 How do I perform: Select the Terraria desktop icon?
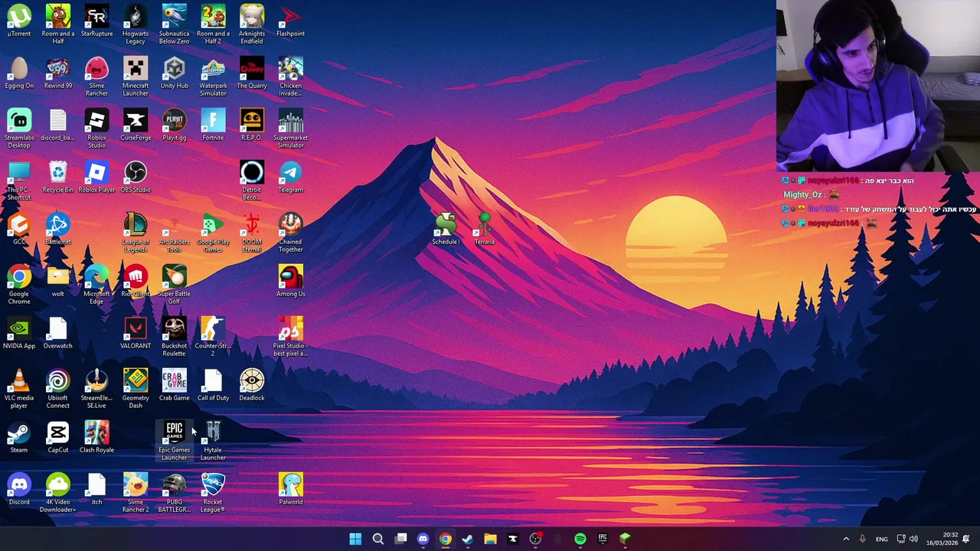[485, 229]
